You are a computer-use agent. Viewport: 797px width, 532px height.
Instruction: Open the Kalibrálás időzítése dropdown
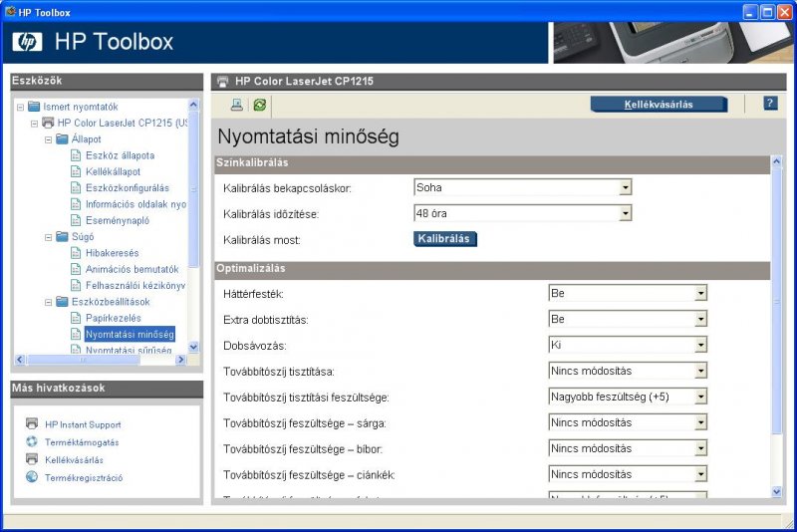pos(626,213)
